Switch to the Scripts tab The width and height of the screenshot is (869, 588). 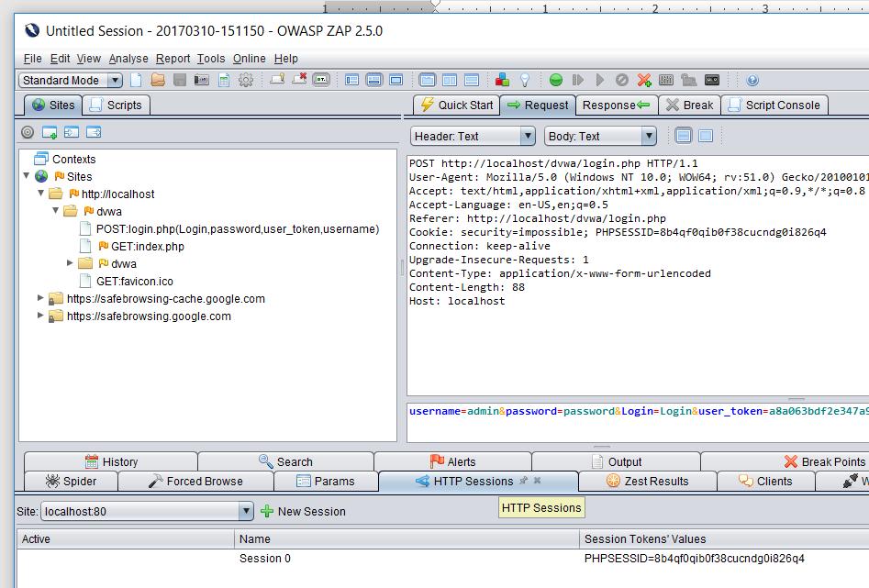pos(117,105)
